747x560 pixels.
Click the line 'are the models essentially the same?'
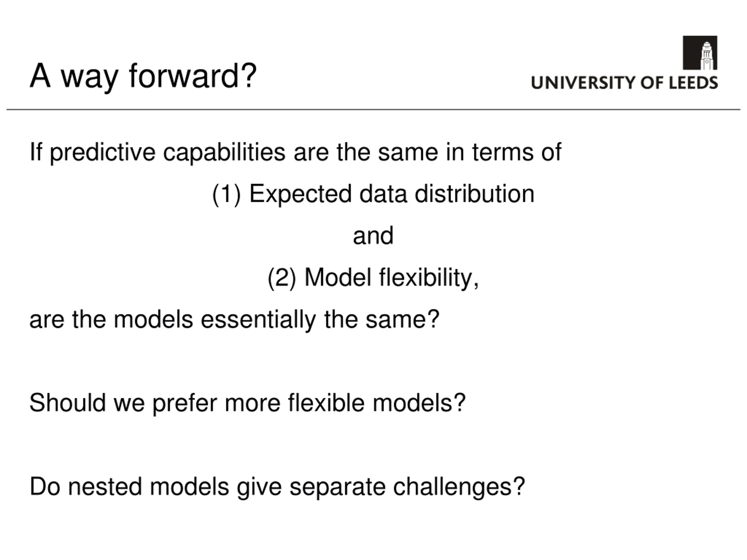click(x=235, y=320)
